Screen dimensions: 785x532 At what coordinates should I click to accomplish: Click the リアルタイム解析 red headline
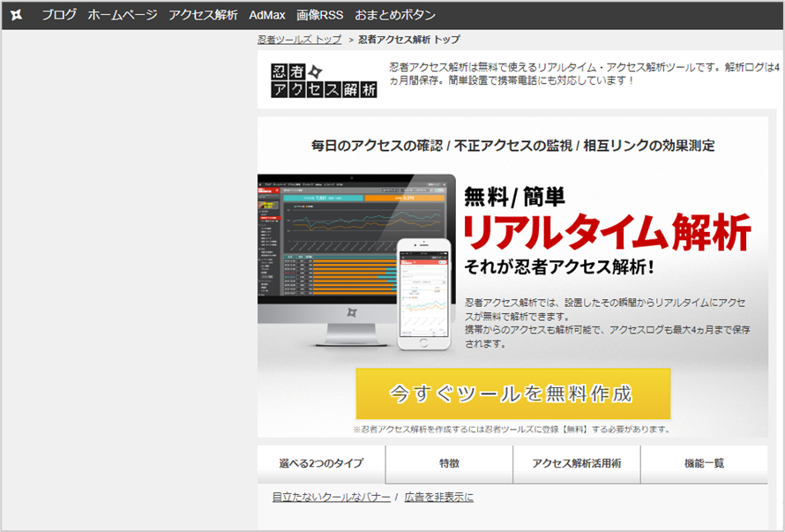607,231
